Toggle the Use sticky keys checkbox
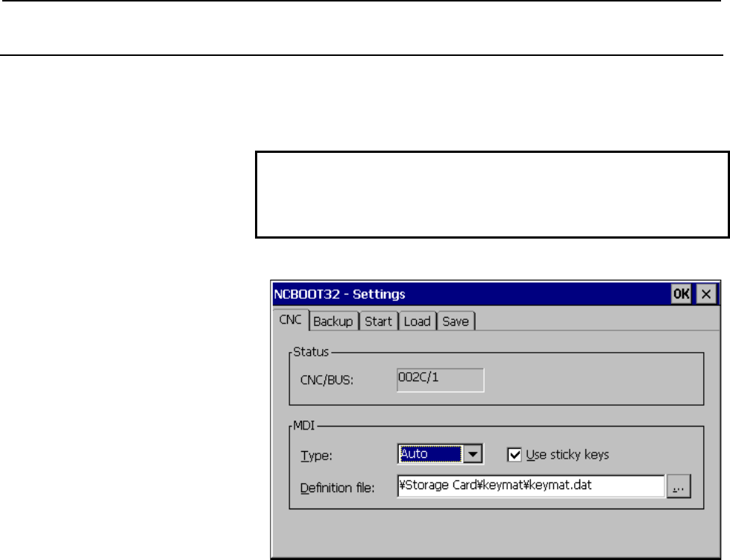This screenshot has width=730, height=560. pyautogui.click(x=514, y=455)
